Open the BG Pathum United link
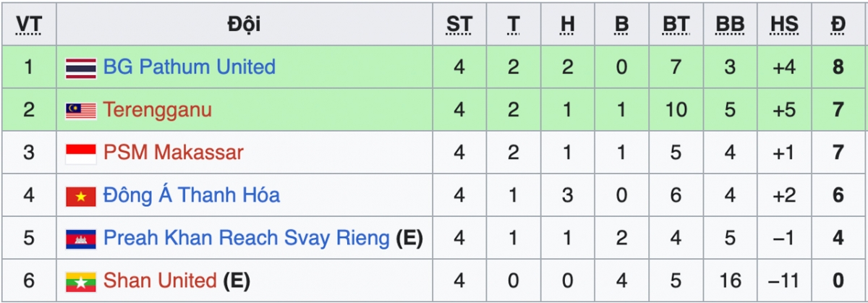Image resolution: width=868 pixels, height=303 pixels. [x=190, y=67]
